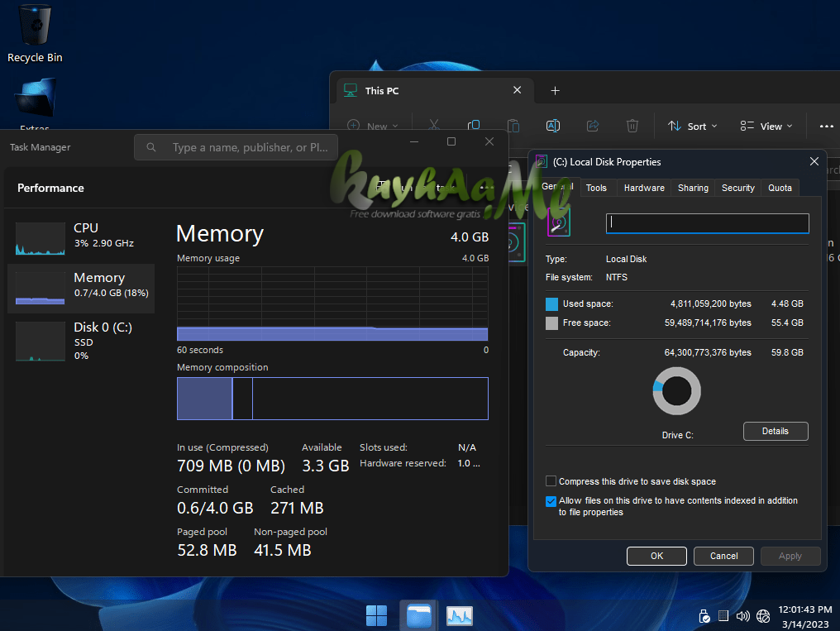Select the Memory performance item
The height and width of the screenshot is (631, 840).
click(x=81, y=288)
